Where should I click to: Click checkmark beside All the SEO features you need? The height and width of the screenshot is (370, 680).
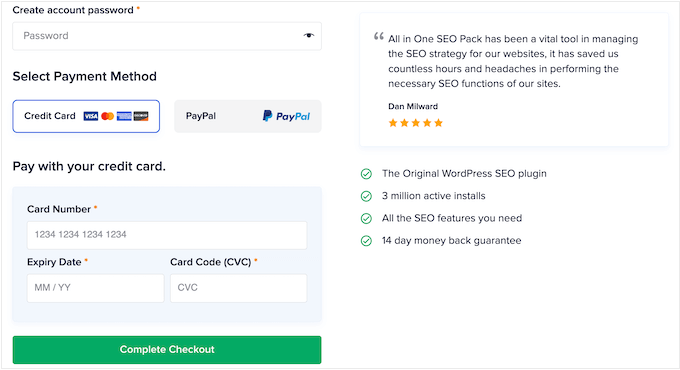366,218
